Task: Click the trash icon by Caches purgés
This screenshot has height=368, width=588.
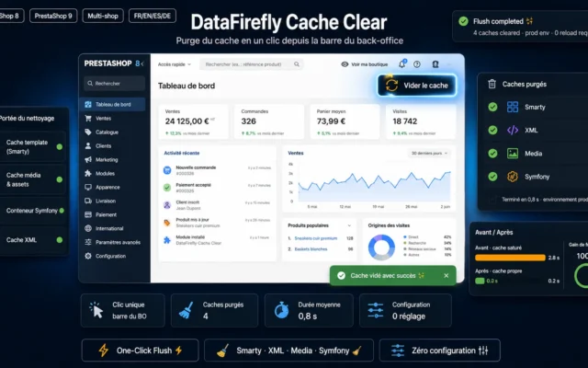Action: (x=492, y=84)
